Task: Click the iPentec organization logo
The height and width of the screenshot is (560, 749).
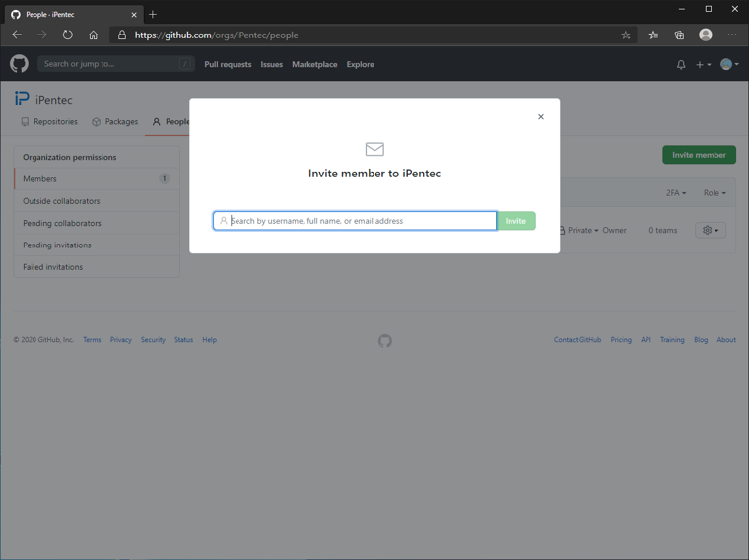Action: pos(22,99)
